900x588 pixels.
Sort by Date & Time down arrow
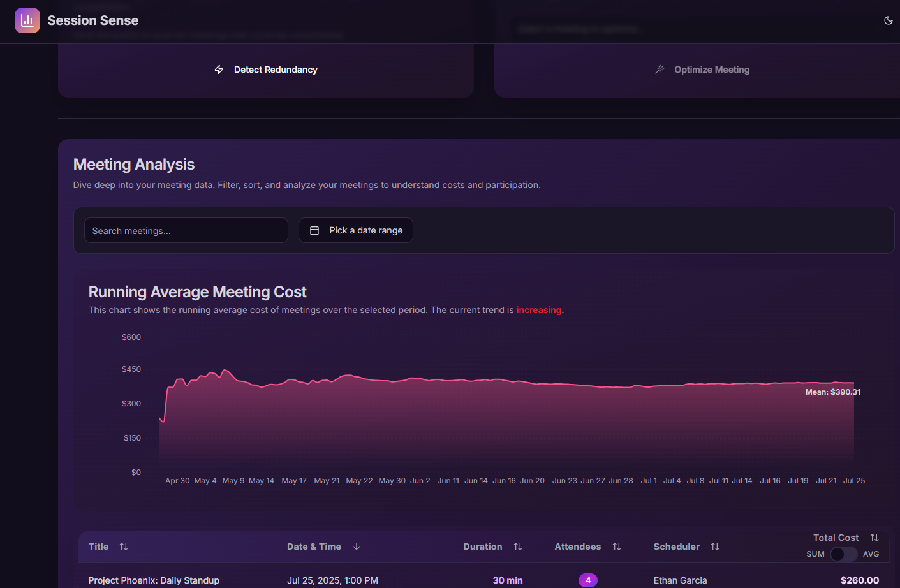pyautogui.click(x=357, y=547)
